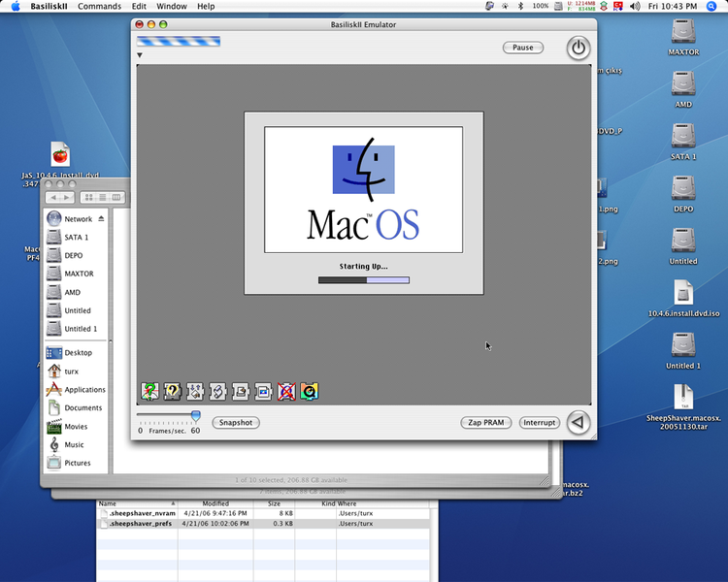728x582 pixels.
Task: Click the paper scroll extension icon
Action: click(217, 391)
